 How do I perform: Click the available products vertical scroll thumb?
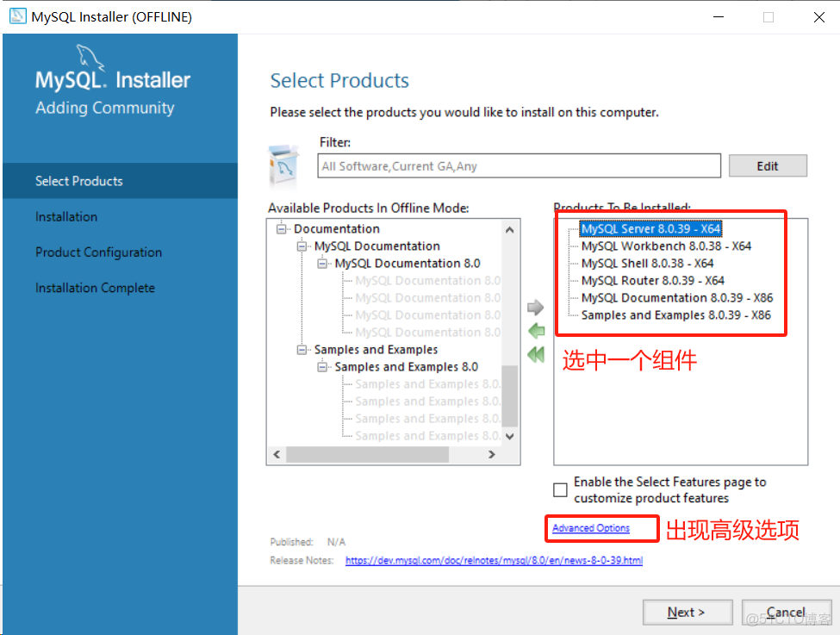tap(510, 396)
